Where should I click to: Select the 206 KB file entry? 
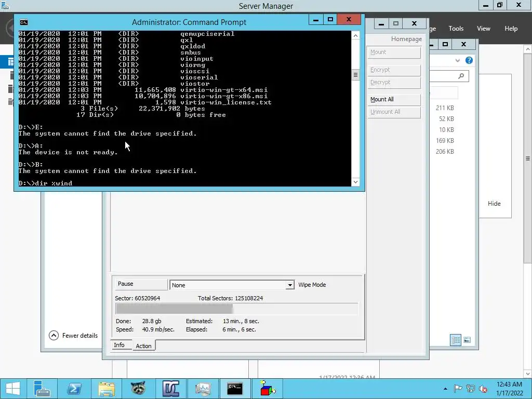[x=445, y=151]
